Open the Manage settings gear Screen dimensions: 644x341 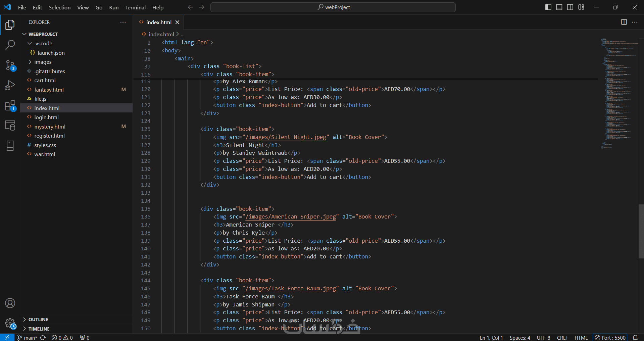(10, 324)
